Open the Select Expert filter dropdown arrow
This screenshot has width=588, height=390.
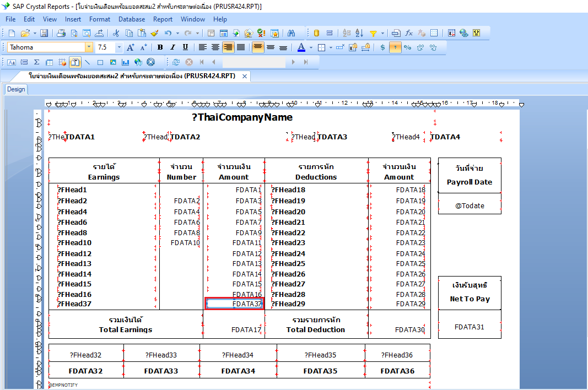(x=382, y=33)
